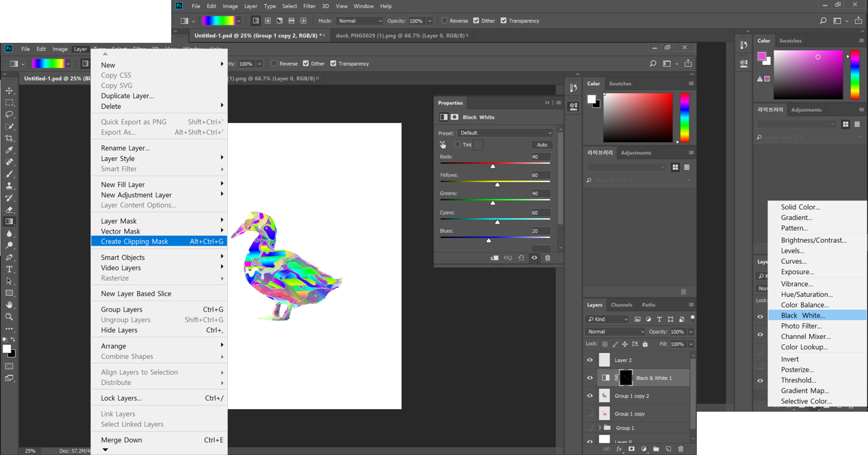Toggle Reverse checkbox in the front window
Image resolution: width=868 pixels, height=455 pixels.
tap(274, 64)
